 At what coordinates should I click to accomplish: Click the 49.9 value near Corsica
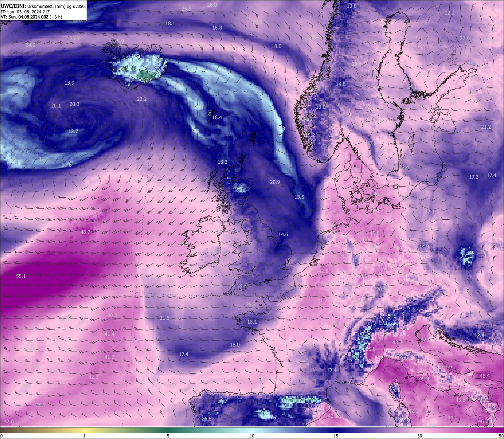424,379
